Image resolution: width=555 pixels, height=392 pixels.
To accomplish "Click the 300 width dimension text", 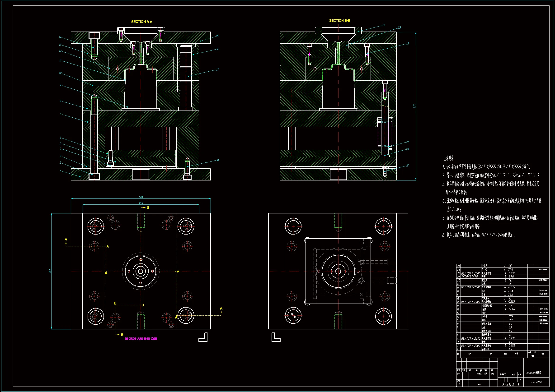I will (141, 197).
